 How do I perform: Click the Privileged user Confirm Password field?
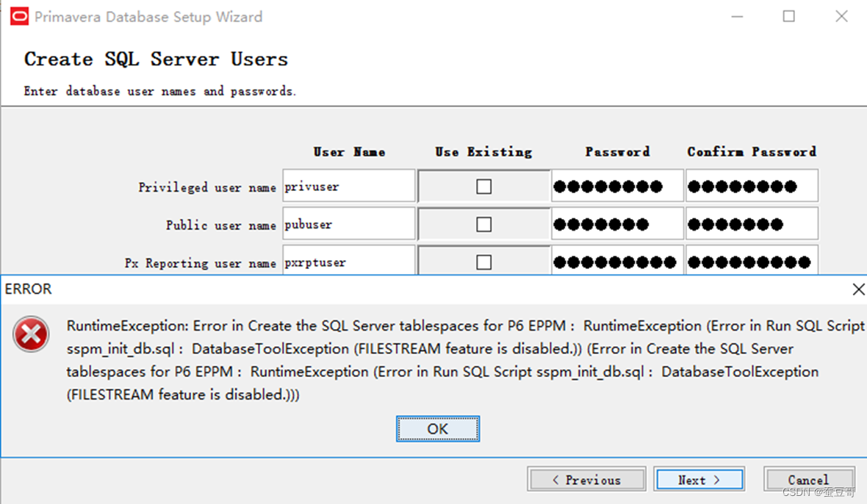click(x=751, y=186)
